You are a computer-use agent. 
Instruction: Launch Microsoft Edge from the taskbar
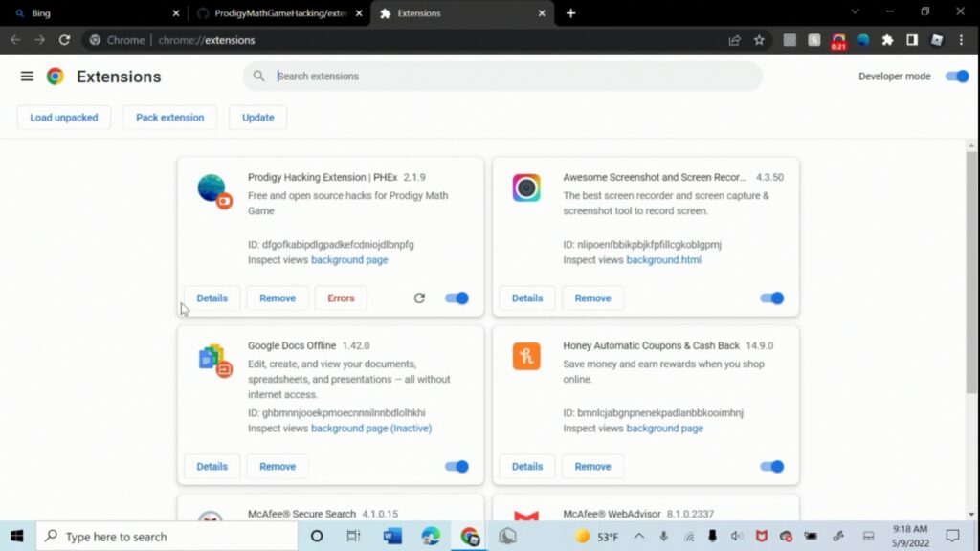click(431, 536)
